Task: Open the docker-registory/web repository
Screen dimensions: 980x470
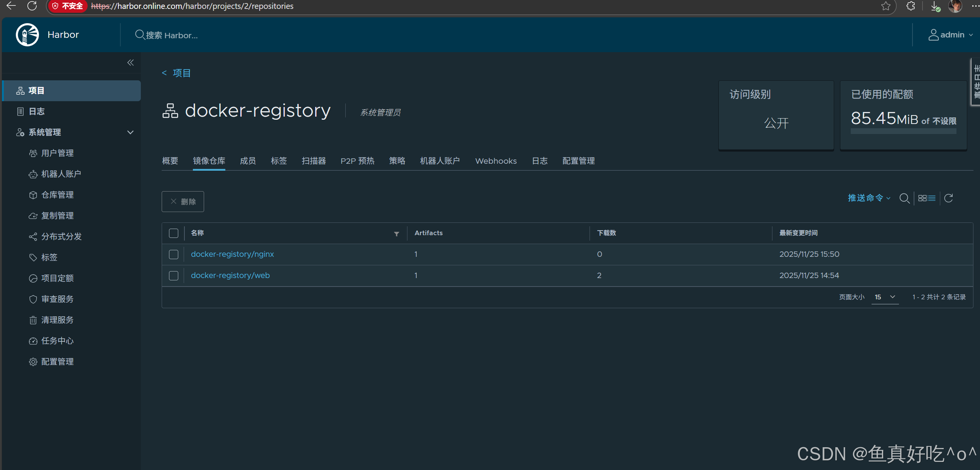Action: 230,275
